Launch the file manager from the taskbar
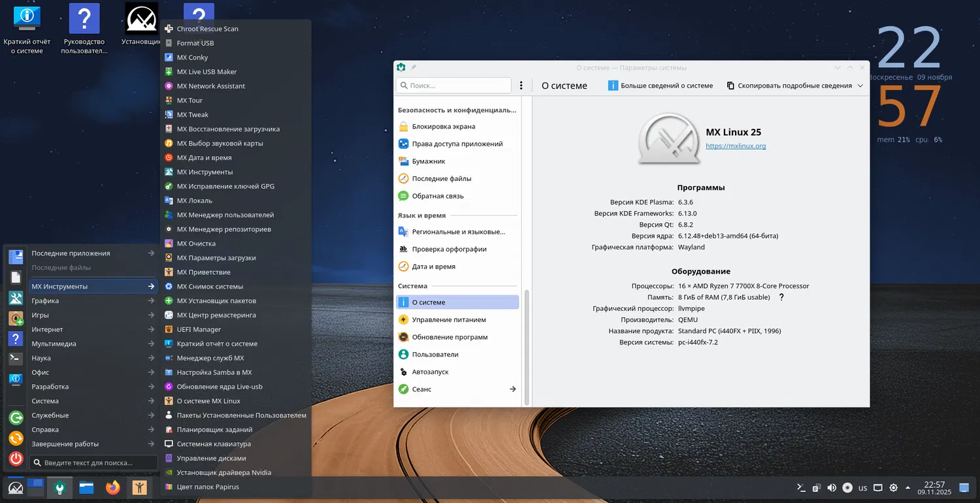 click(x=86, y=487)
